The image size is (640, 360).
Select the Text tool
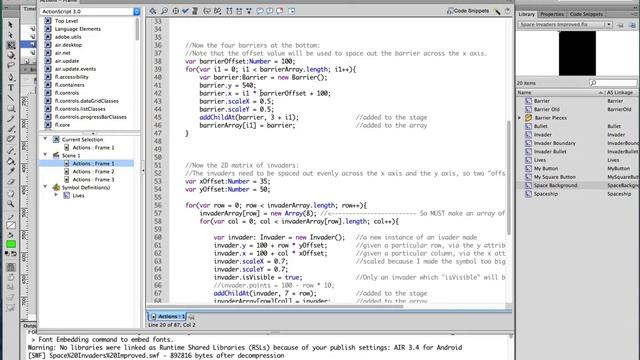click(11, 88)
